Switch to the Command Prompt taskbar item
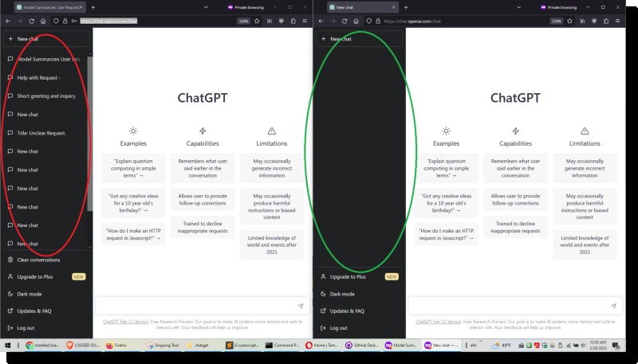The height and width of the screenshot is (364, 638). (282, 346)
